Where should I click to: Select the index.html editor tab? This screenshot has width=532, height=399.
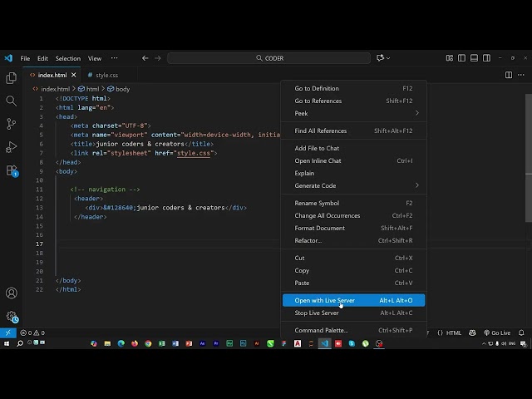click(x=52, y=75)
